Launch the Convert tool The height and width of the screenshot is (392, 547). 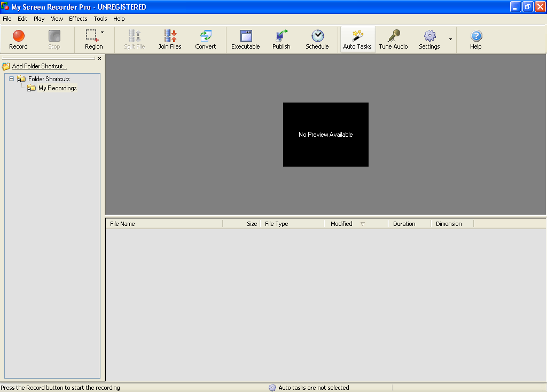tap(206, 39)
